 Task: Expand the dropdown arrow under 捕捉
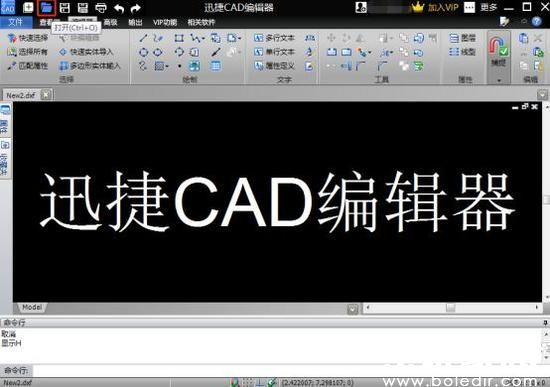click(x=498, y=80)
